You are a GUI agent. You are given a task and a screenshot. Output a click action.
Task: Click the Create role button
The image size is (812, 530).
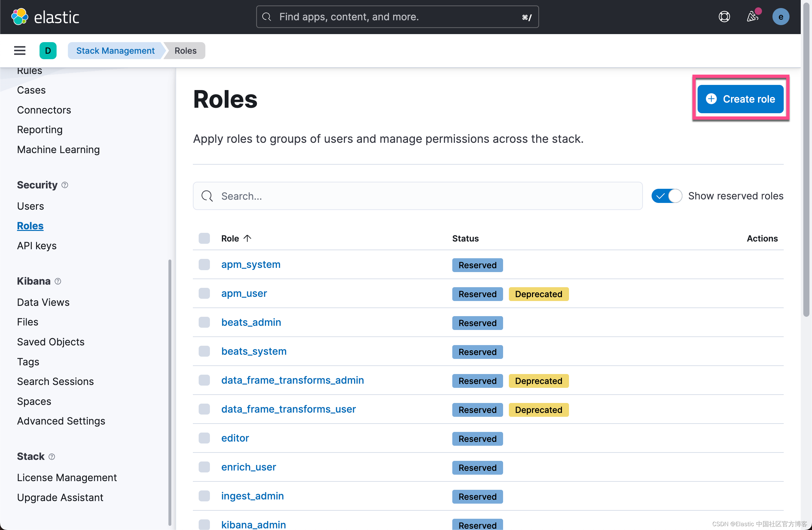740,99
